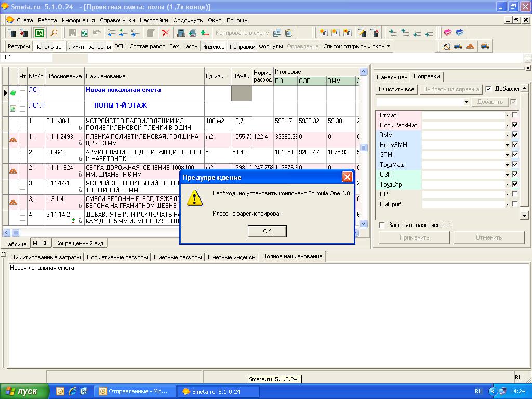Enable the СмПриб row checkbox
Screen dimensions: 532x399
[x=515, y=204]
